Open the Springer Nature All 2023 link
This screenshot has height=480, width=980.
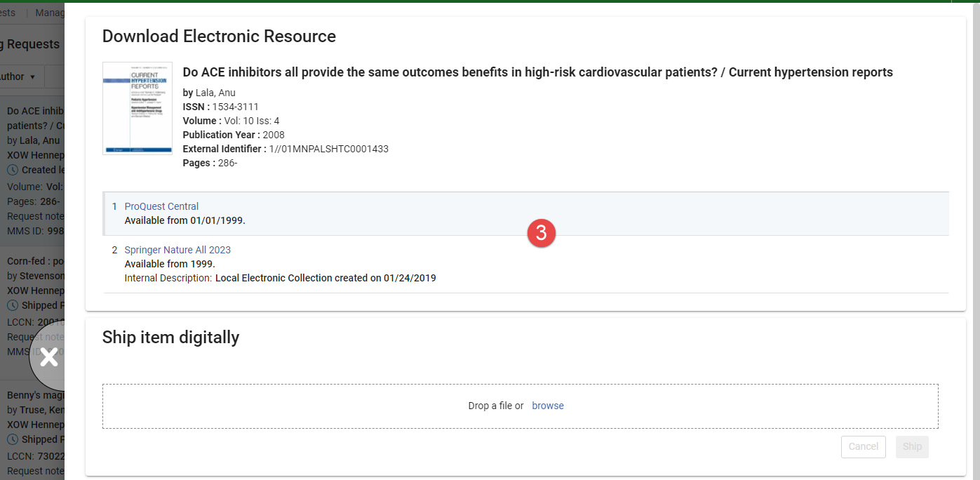click(x=177, y=250)
